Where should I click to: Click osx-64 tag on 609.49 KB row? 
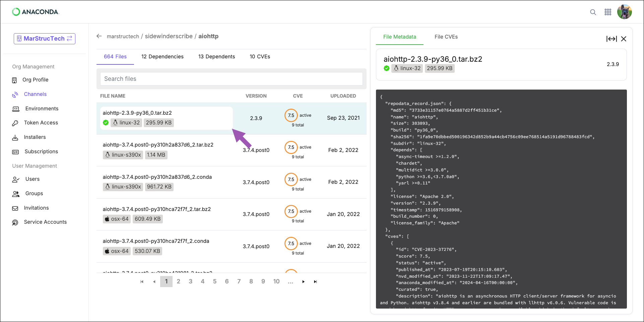tap(117, 219)
